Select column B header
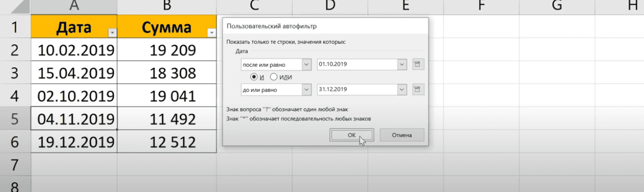 pyautogui.click(x=166, y=7)
